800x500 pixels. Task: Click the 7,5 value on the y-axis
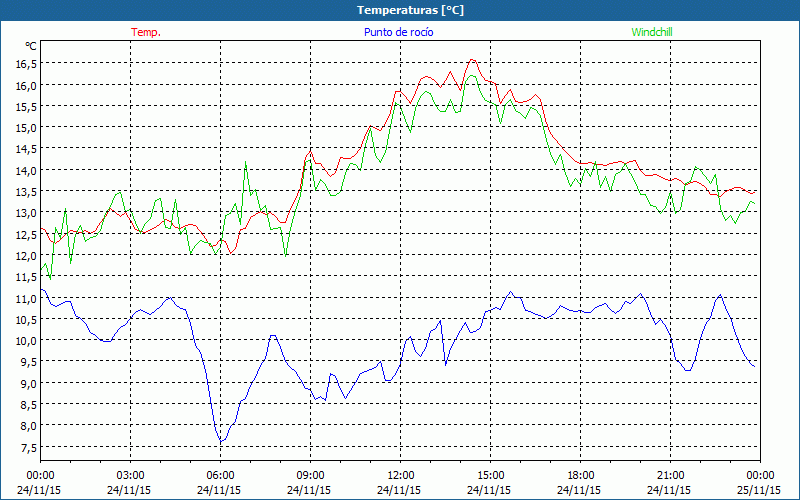(x=29, y=447)
